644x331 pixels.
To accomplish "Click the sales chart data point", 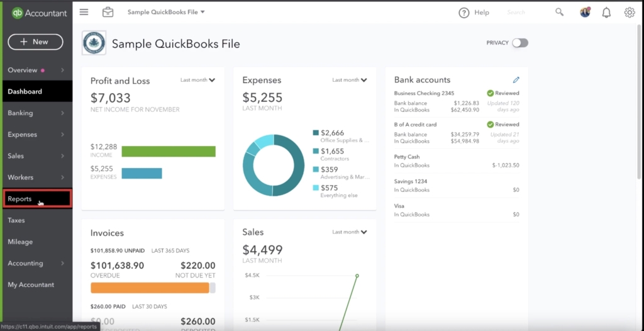I will [x=357, y=276].
